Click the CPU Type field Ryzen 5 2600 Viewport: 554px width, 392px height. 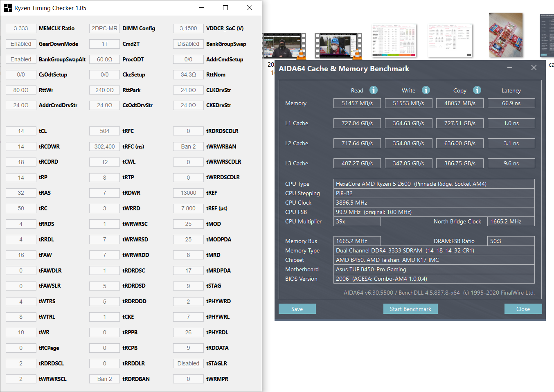click(434, 184)
